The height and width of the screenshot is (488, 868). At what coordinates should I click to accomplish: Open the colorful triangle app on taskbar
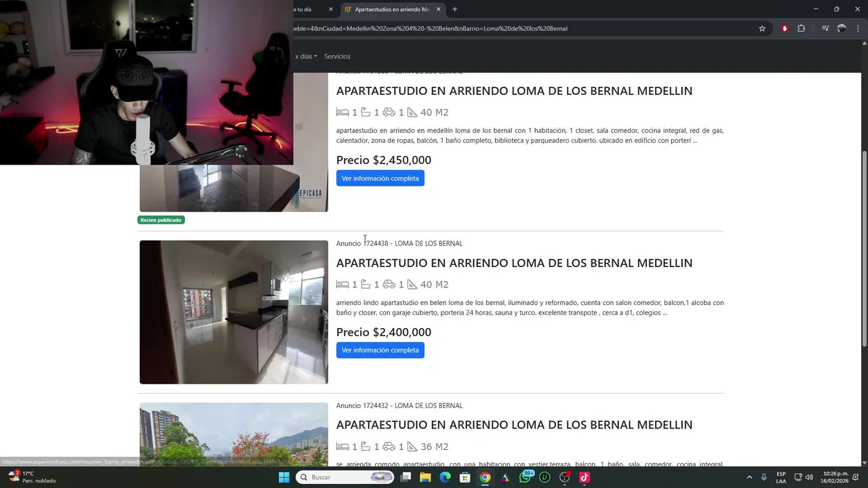click(x=505, y=477)
